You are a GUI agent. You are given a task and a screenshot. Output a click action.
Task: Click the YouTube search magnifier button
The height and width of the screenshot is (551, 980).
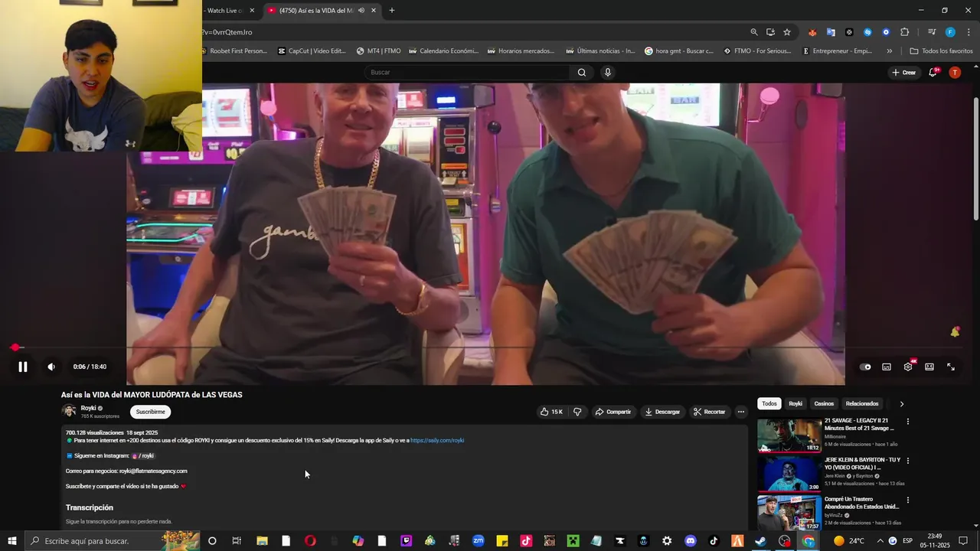point(582,72)
